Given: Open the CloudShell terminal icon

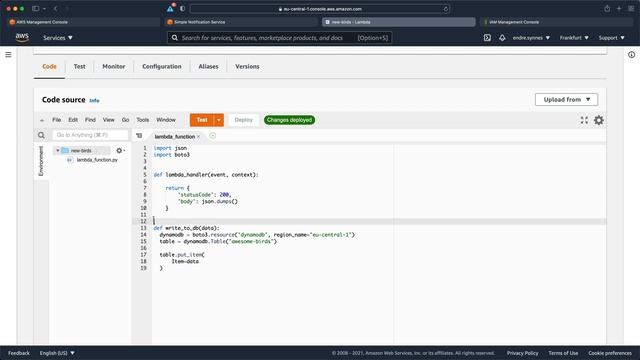Looking at the screenshot, I should click(487, 38).
